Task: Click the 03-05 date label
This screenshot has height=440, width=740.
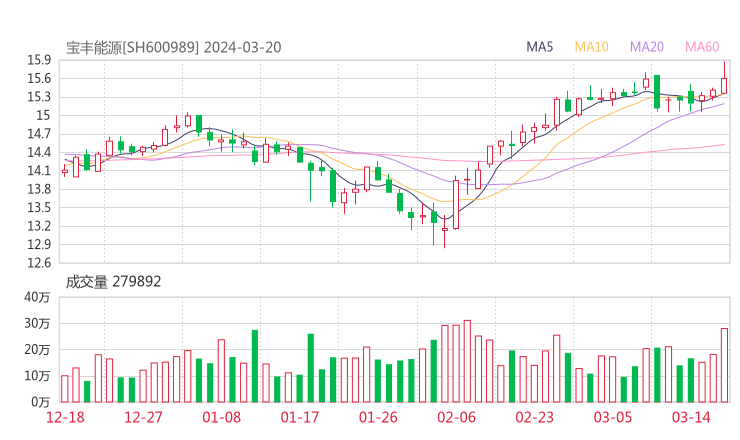Action: [613, 417]
